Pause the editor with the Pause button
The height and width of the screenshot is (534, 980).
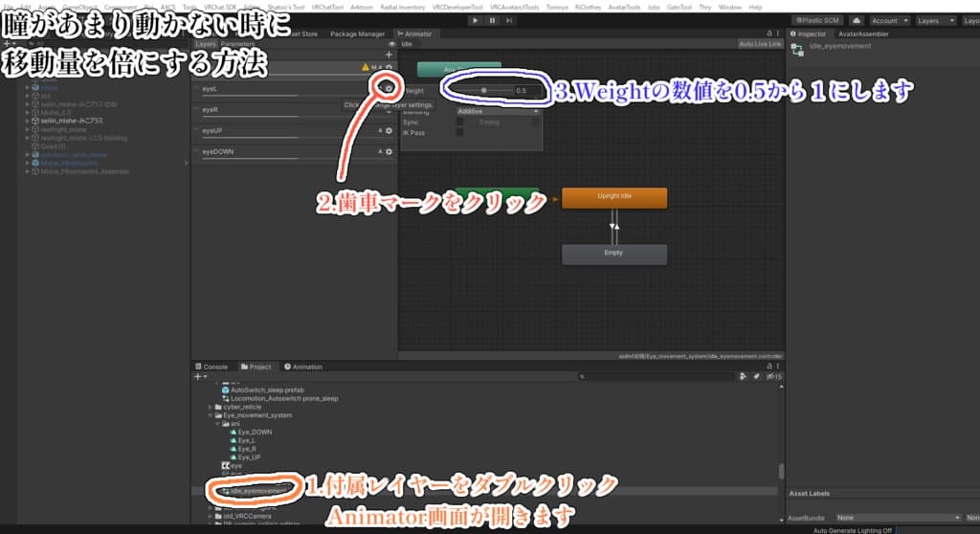tap(492, 21)
